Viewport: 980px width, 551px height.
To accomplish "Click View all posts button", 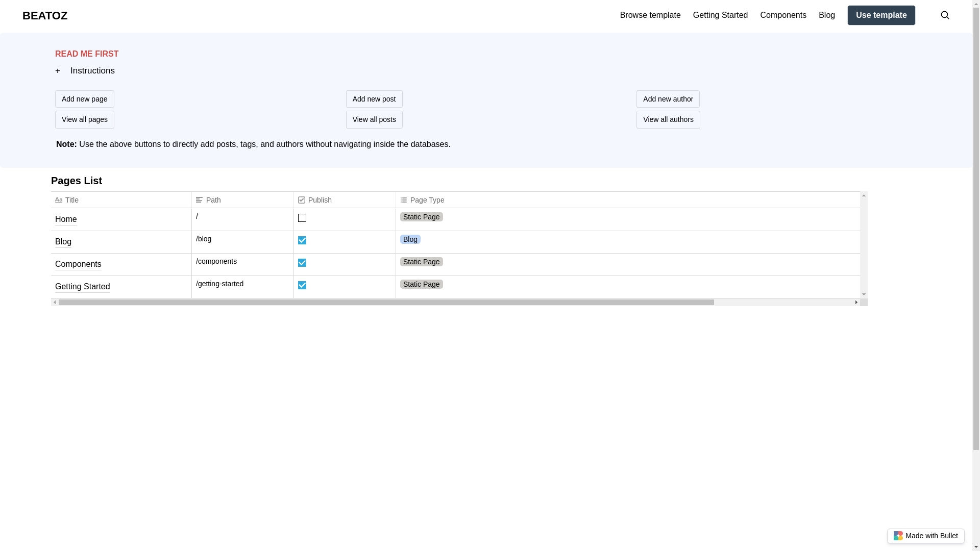I will pos(374,119).
